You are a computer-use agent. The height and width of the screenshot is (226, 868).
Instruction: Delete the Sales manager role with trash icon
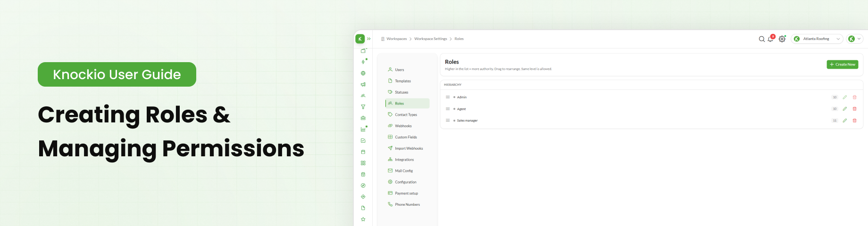coord(854,121)
